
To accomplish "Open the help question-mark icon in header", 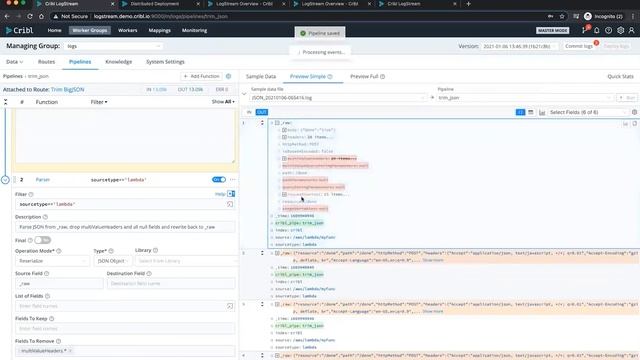I will [608, 30].
